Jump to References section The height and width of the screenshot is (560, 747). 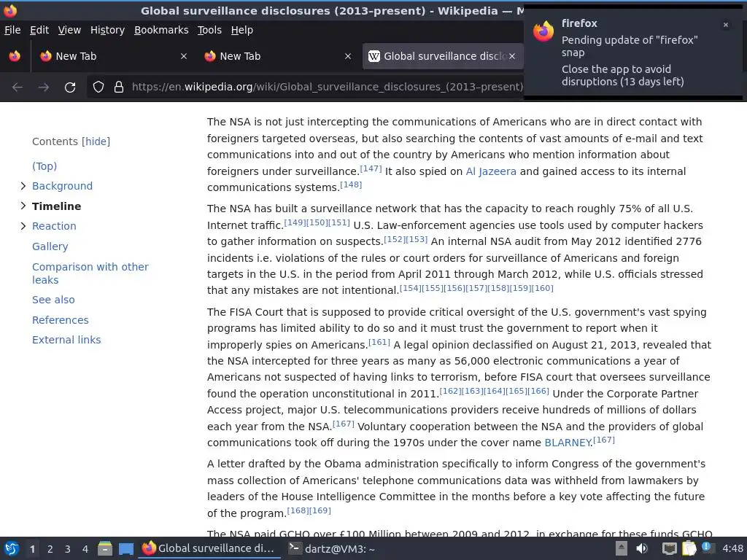61,320
